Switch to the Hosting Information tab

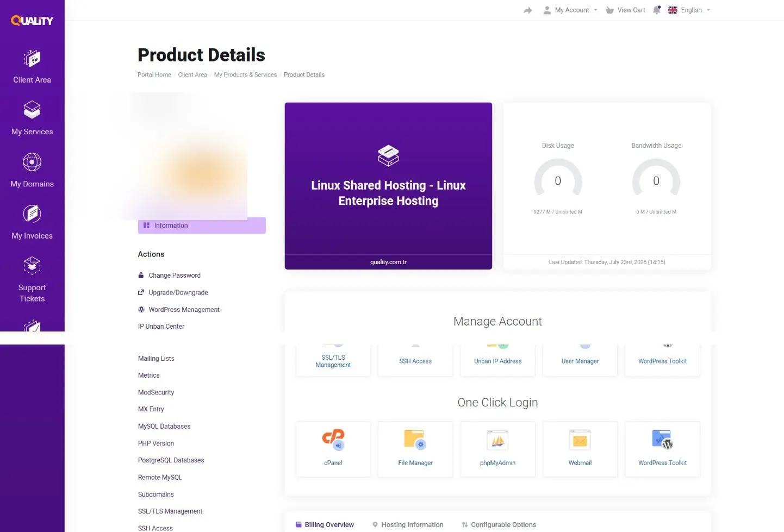(x=408, y=524)
